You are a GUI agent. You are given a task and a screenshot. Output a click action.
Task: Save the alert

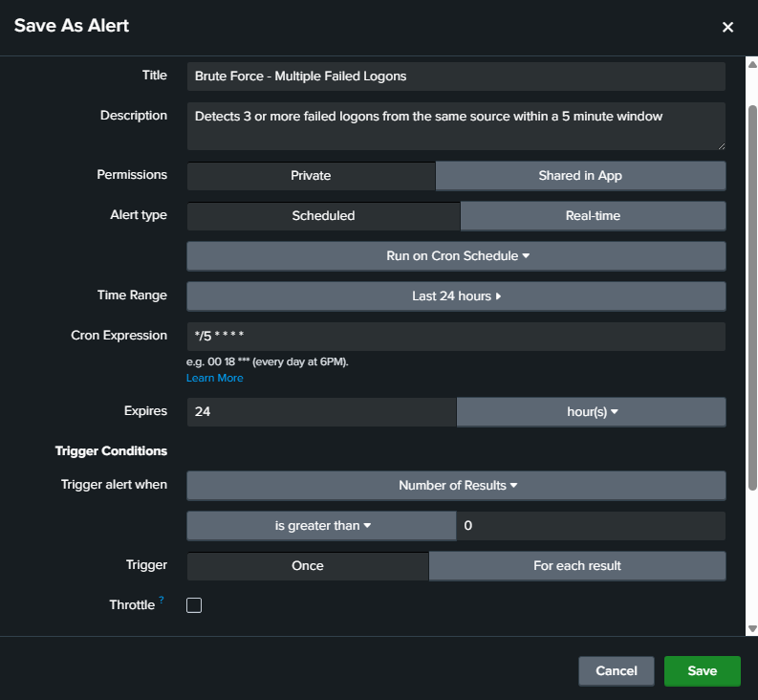pos(702,671)
